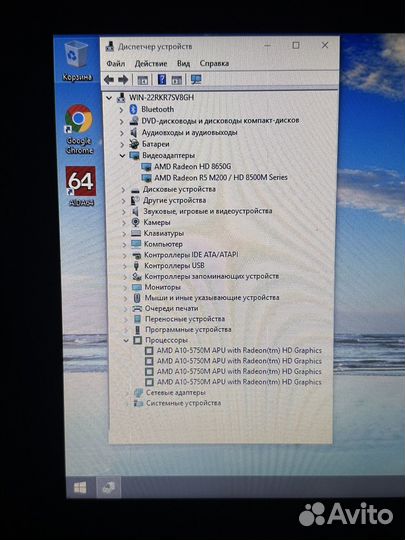The image size is (405, 540).
Task: Select the Мониторы category label
Action: point(163,287)
